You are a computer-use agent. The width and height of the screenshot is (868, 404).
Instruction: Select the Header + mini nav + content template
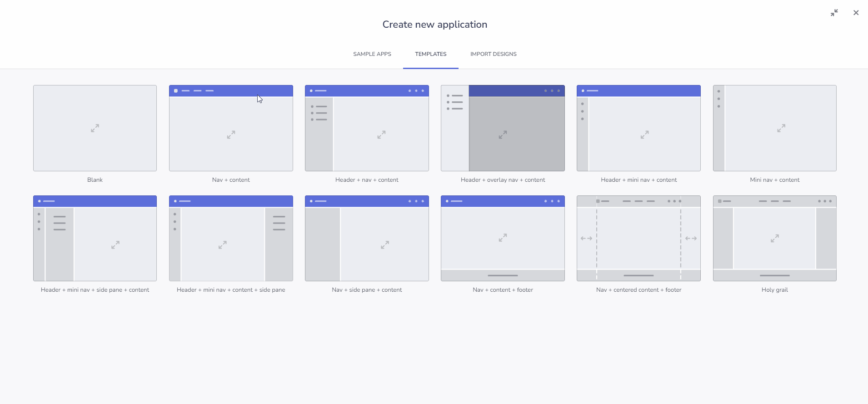[638, 128]
